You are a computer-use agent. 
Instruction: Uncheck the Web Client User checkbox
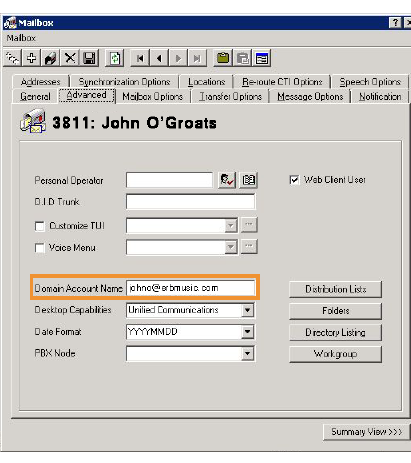(294, 180)
